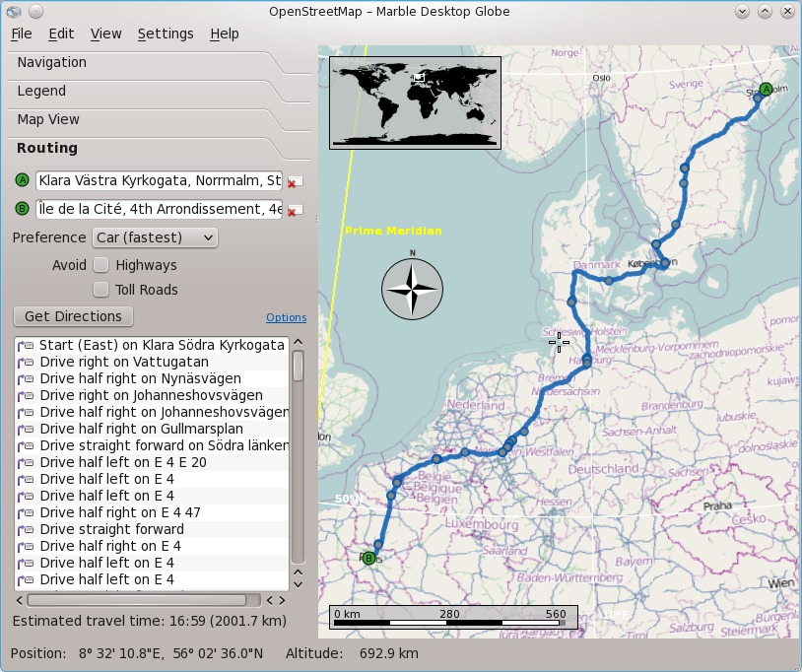Open the Settings menu

[166, 34]
